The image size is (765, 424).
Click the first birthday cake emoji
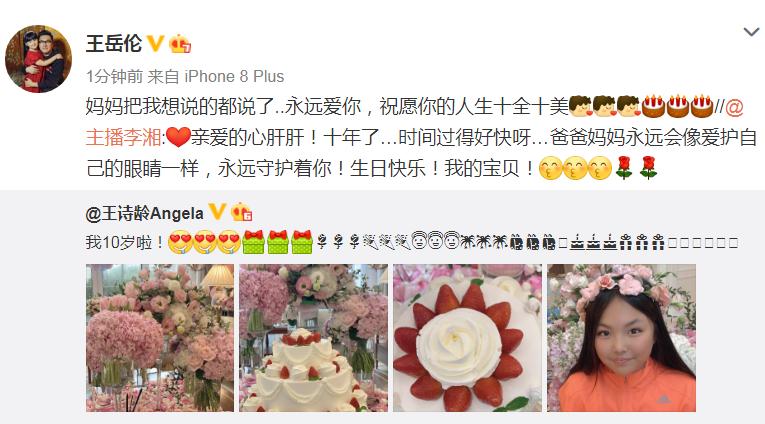pyautogui.click(x=653, y=106)
